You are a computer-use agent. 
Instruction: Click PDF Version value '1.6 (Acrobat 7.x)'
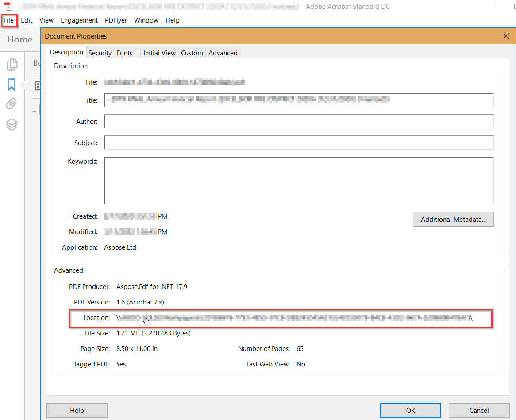[x=140, y=302]
